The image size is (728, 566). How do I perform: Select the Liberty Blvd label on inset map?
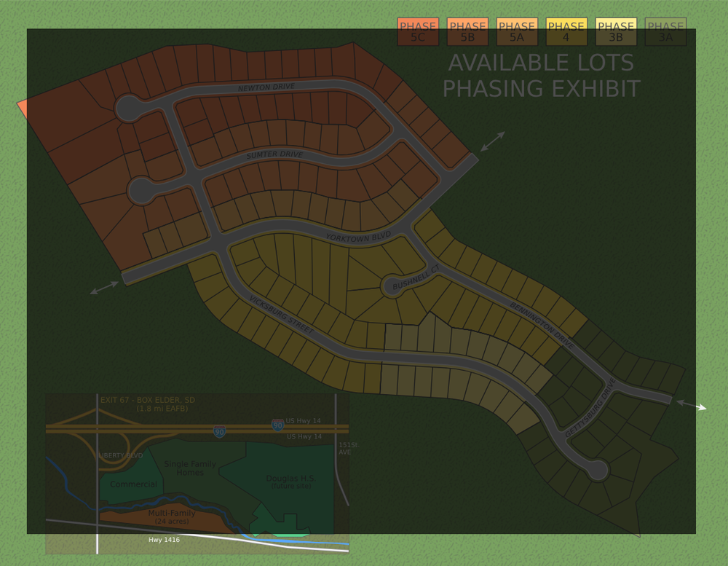[121, 455]
